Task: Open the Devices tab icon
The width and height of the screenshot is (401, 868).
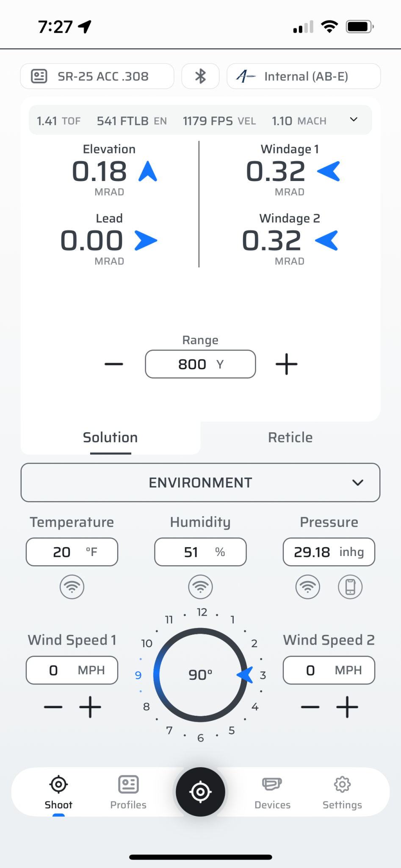Action: click(272, 785)
